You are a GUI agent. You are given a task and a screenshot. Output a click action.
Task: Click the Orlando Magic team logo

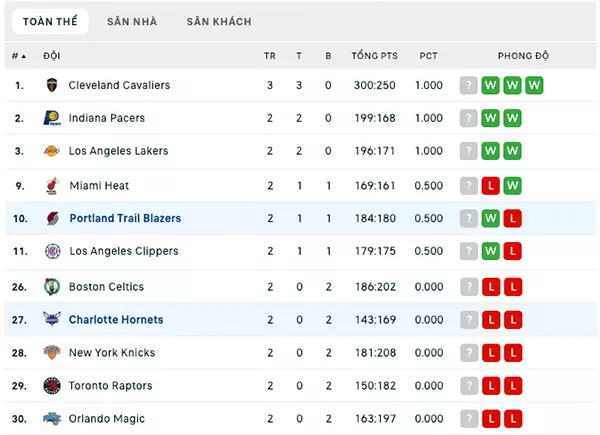coord(52,419)
